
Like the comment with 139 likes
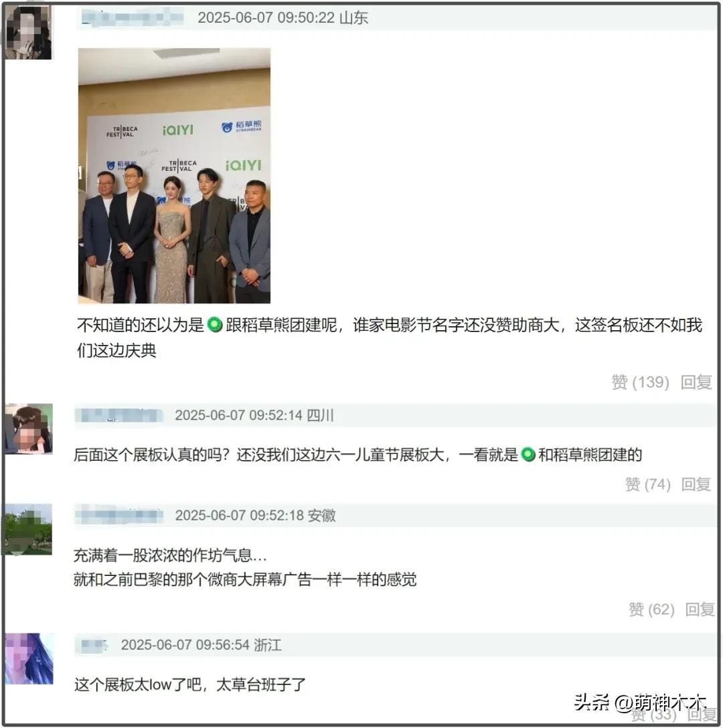click(640, 382)
